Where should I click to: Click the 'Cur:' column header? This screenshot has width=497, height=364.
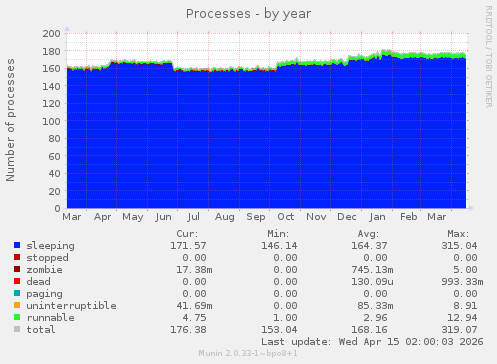coord(187,234)
